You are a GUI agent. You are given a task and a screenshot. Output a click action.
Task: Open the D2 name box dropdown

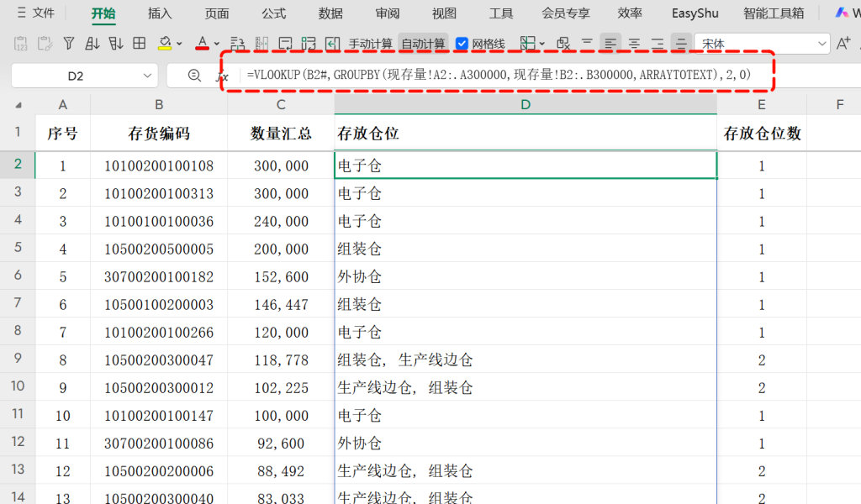click(x=147, y=76)
